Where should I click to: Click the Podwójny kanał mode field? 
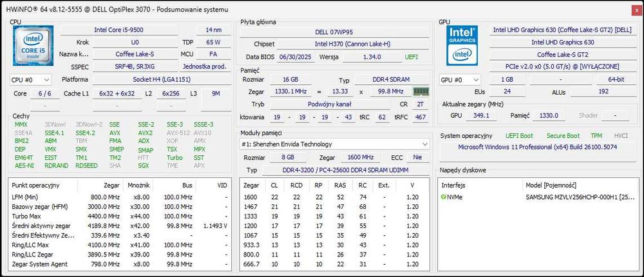(329, 104)
